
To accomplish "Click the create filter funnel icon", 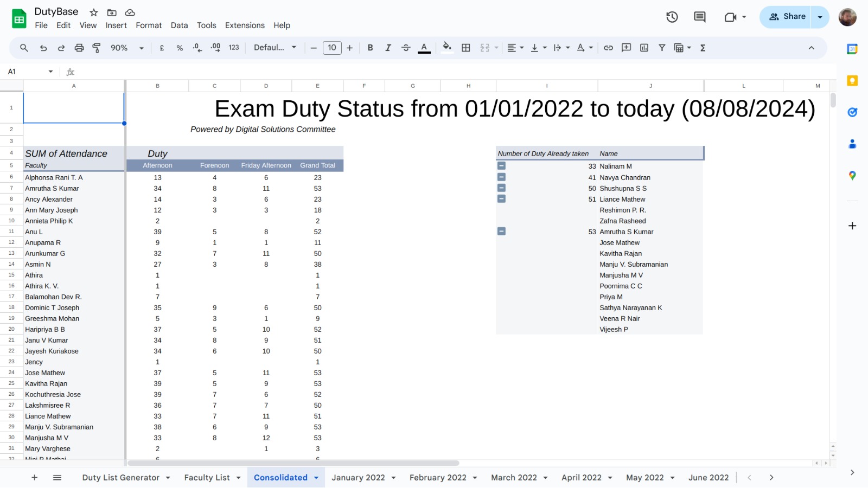I will click(x=662, y=48).
